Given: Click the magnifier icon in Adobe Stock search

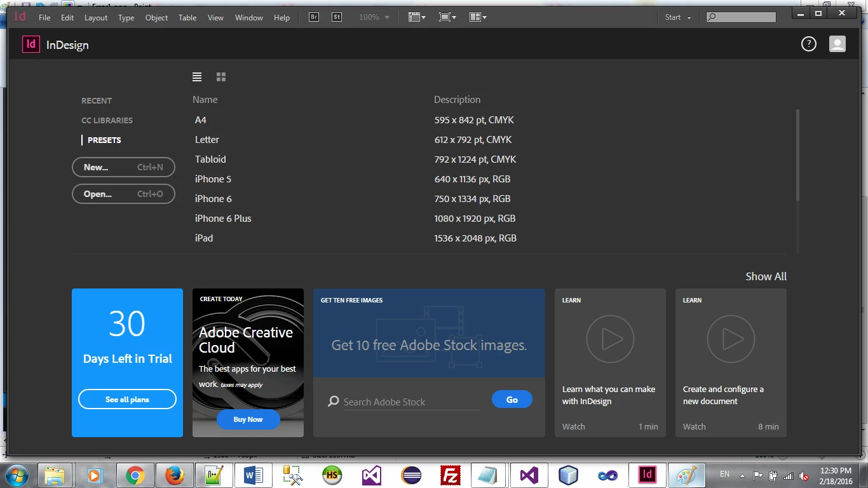Looking at the screenshot, I should click(x=333, y=402).
